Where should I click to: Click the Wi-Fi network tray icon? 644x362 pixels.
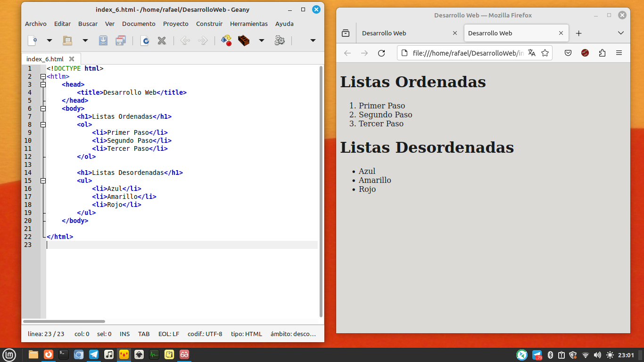[x=586, y=355]
